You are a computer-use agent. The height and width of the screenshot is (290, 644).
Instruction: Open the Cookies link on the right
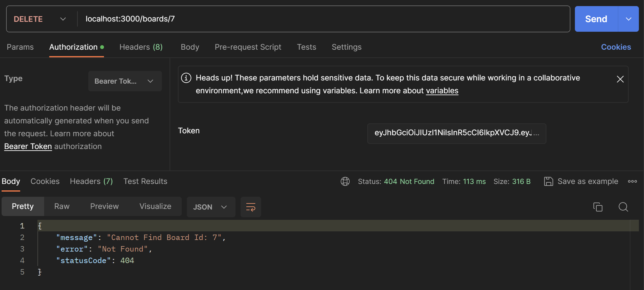(x=616, y=47)
